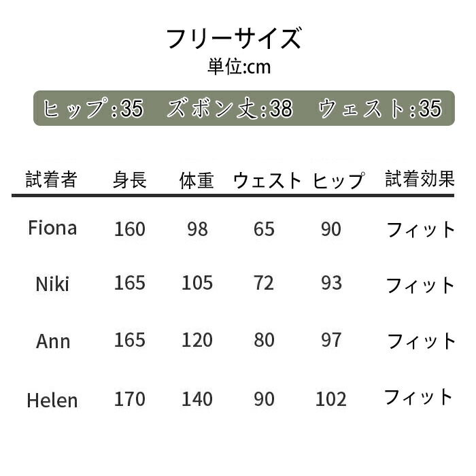The width and height of the screenshot is (476, 476).
Task: Click Niki's waist value 72
Action: point(264,282)
